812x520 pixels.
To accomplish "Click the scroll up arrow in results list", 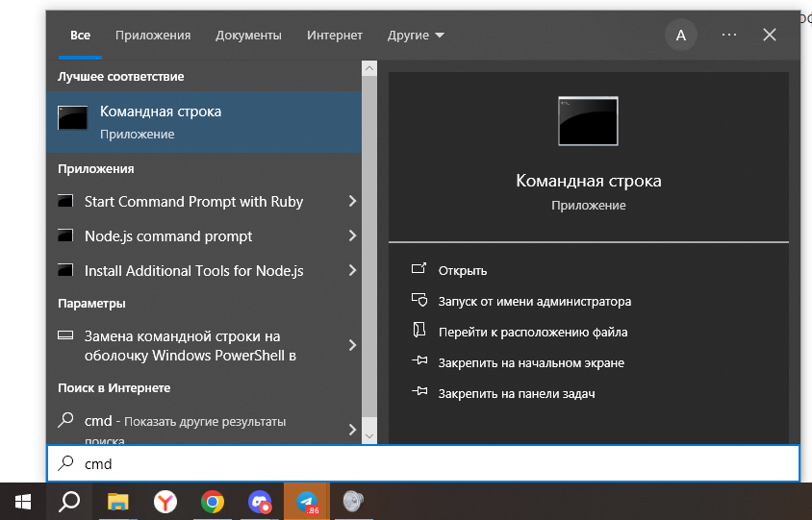I will pyautogui.click(x=369, y=68).
